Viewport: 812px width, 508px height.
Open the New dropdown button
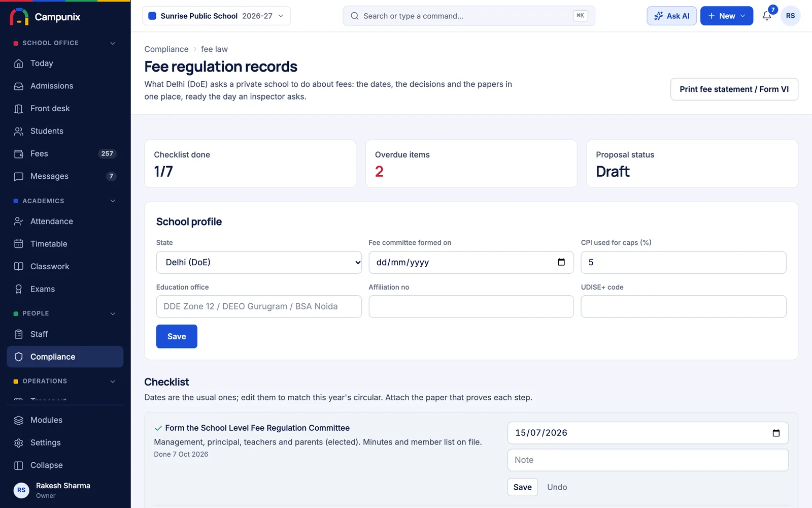point(726,16)
